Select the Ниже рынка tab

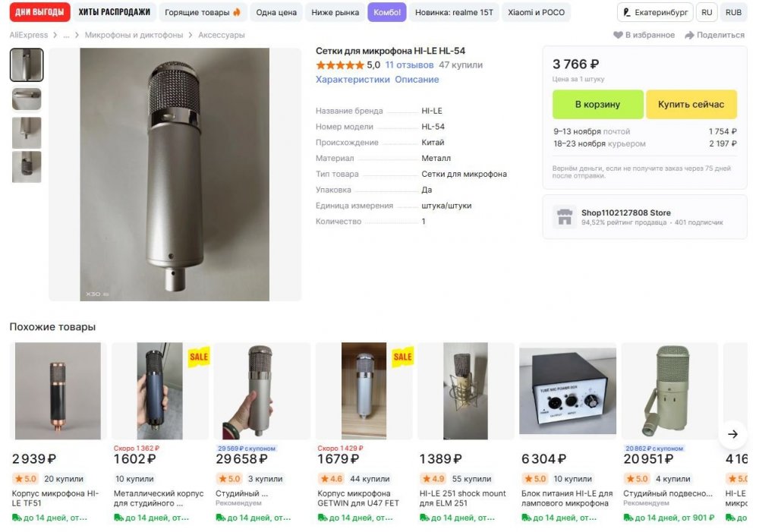click(335, 12)
